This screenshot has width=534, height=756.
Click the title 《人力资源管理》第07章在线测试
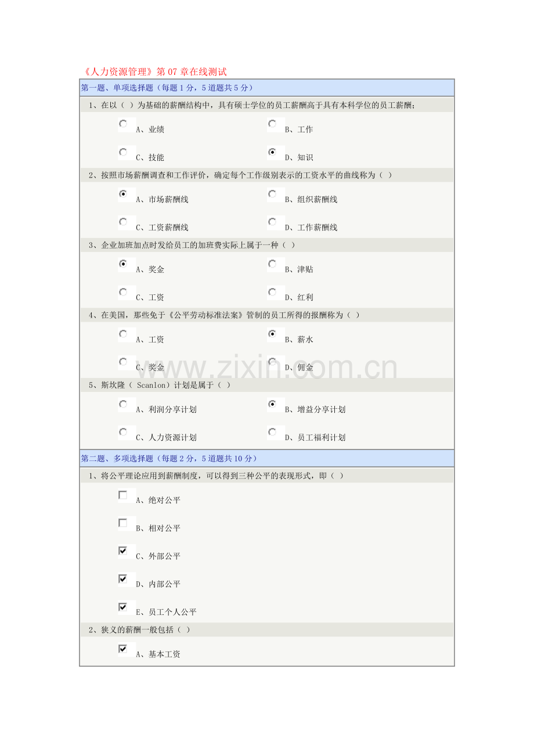(x=153, y=73)
